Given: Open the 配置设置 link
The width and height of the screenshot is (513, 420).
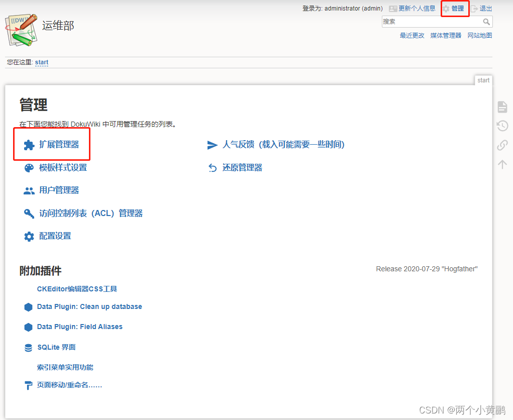Looking at the screenshot, I should (55, 236).
